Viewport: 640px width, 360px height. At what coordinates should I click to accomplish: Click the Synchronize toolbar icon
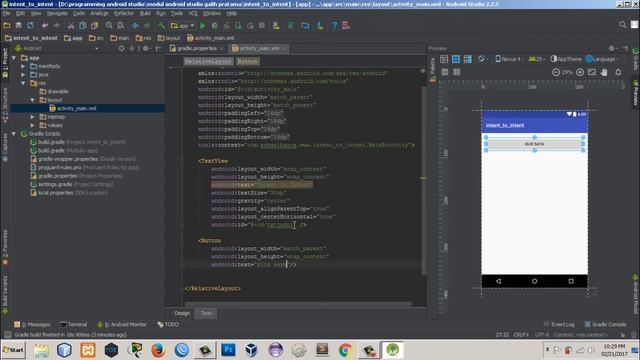click(30, 25)
